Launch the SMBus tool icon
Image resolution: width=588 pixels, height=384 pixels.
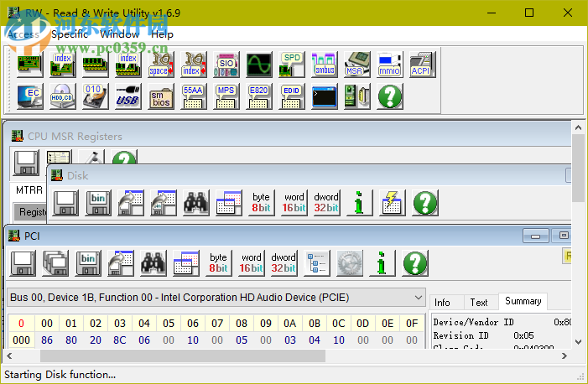324,64
